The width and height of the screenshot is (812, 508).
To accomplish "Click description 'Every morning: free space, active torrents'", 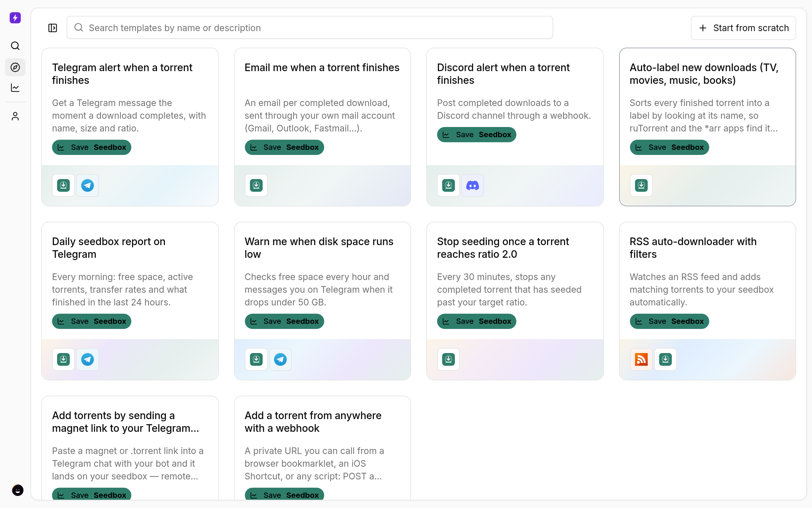I will pos(122,290).
